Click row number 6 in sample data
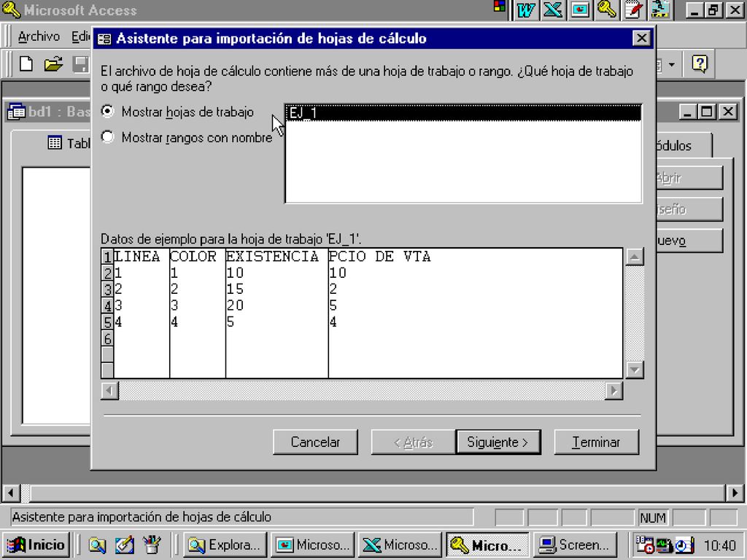The width and height of the screenshot is (747, 560). point(107,338)
